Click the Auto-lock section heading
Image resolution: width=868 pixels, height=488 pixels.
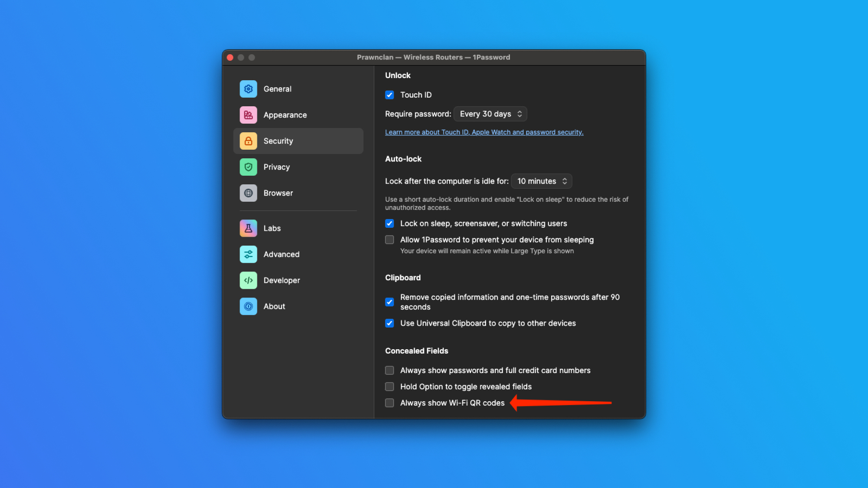tap(403, 159)
